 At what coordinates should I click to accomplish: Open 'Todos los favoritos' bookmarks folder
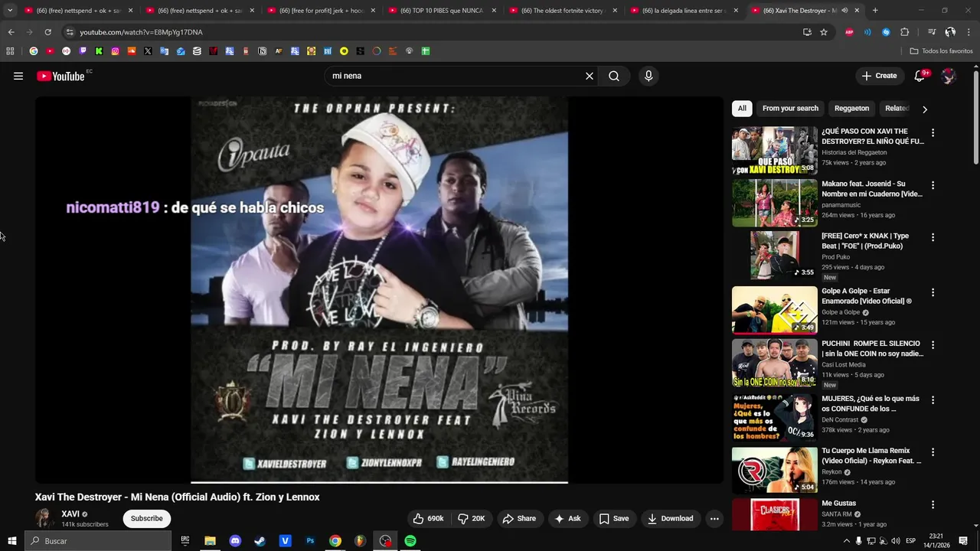[942, 51]
